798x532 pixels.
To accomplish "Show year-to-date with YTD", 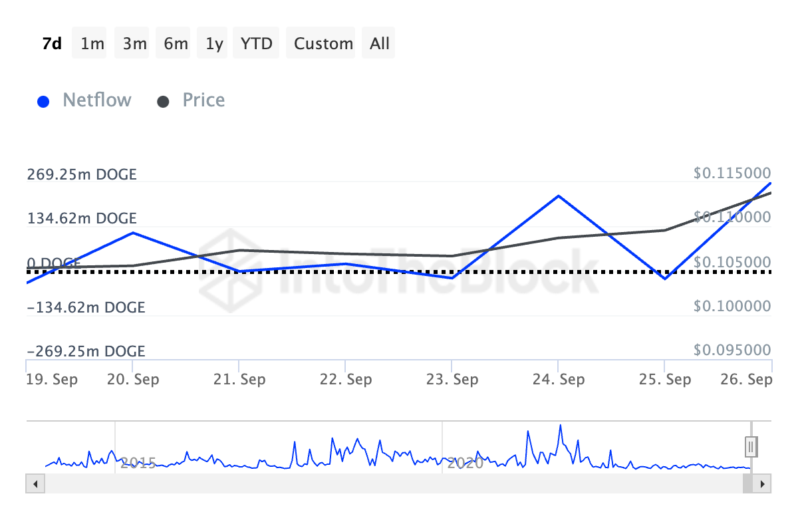I will (256, 44).
